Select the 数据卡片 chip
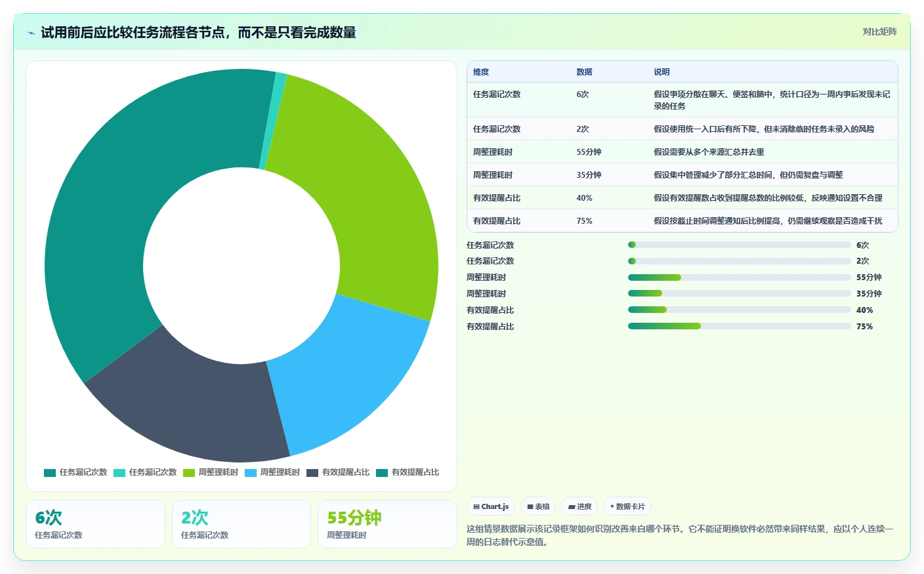The height and width of the screenshot is (574, 924). (627, 506)
